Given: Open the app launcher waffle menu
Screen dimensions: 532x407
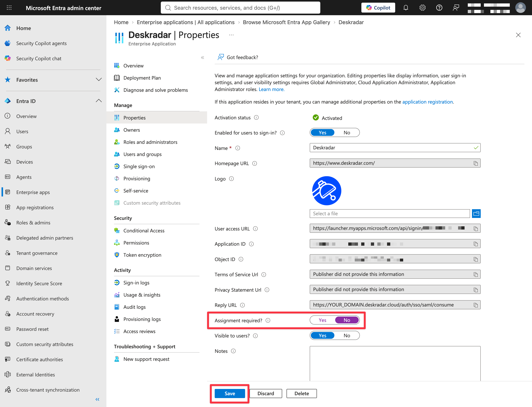Looking at the screenshot, I should point(9,8).
